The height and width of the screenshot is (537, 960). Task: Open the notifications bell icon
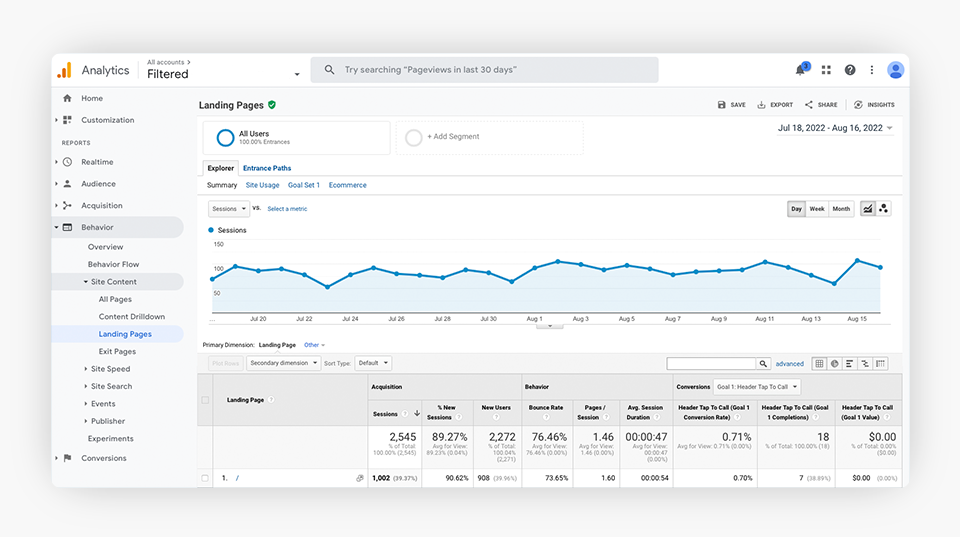point(800,70)
